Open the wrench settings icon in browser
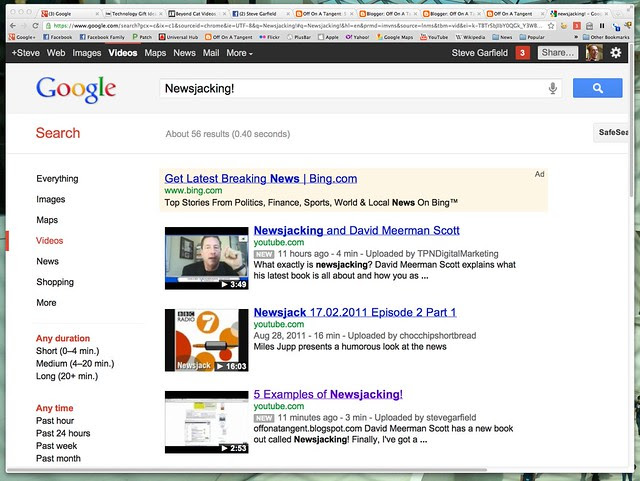Image resolution: width=640 pixels, height=481 pixels. pos(629,26)
